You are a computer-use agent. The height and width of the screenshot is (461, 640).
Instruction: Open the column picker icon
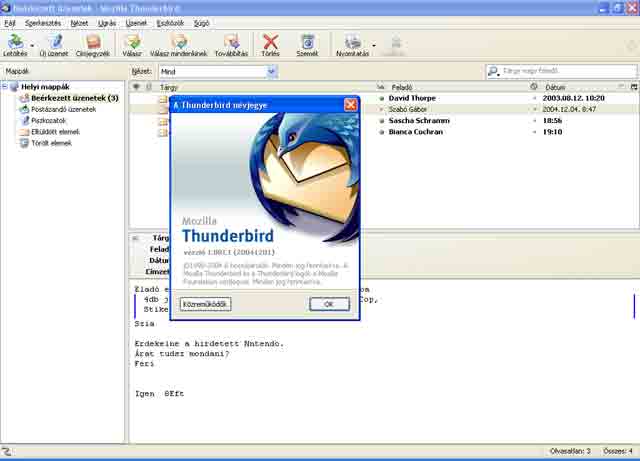coord(634,87)
